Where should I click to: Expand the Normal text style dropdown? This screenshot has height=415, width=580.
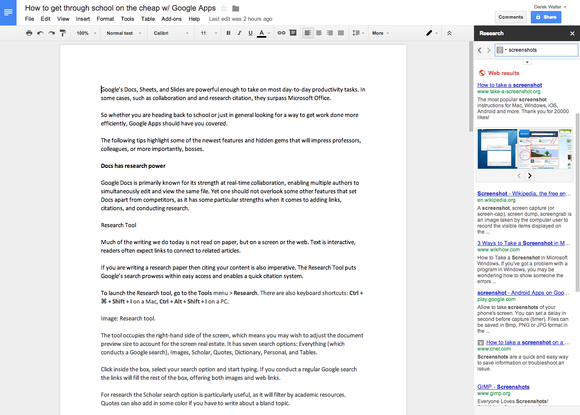(x=124, y=33)
